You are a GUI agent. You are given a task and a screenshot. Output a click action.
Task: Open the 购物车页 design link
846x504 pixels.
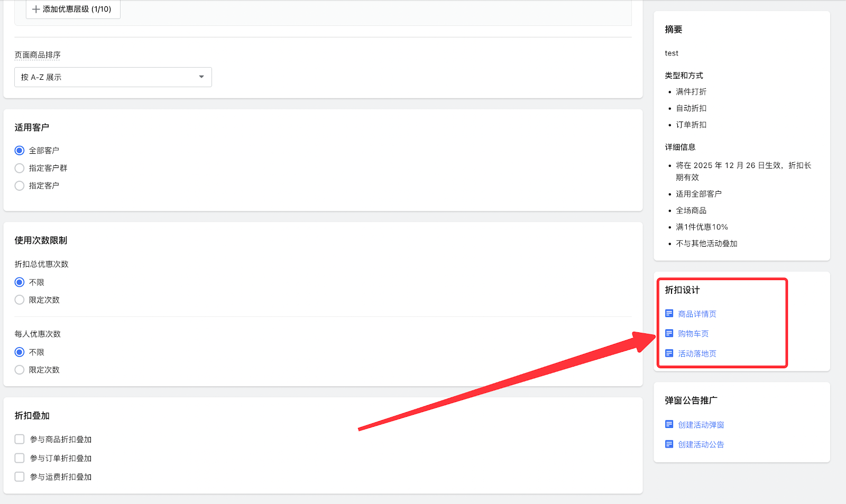point(693,334)
